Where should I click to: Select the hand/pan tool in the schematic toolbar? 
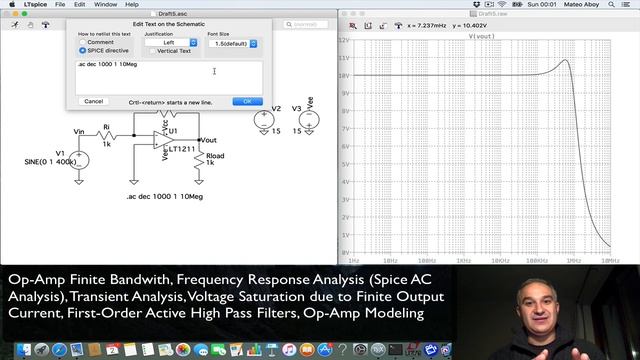(31, 25)
